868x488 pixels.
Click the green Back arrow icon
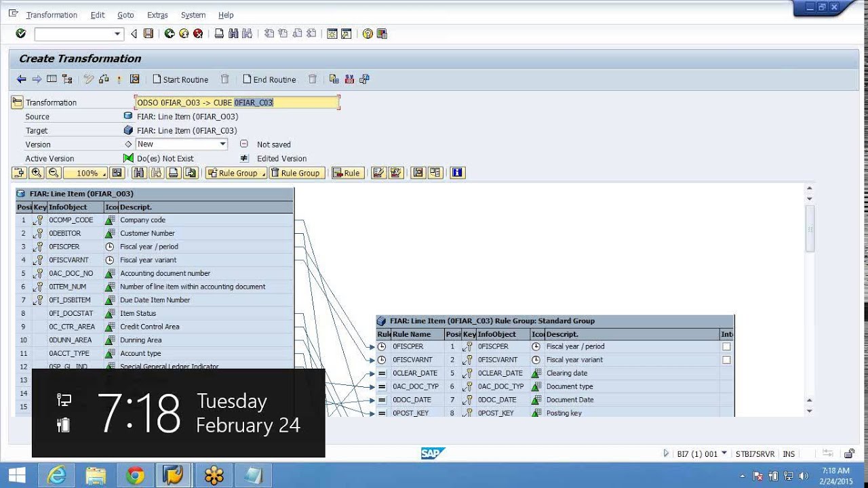point(170,33)
